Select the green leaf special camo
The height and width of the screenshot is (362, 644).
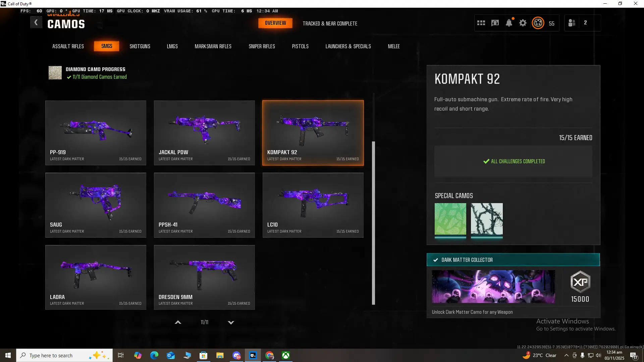[450, 219]
